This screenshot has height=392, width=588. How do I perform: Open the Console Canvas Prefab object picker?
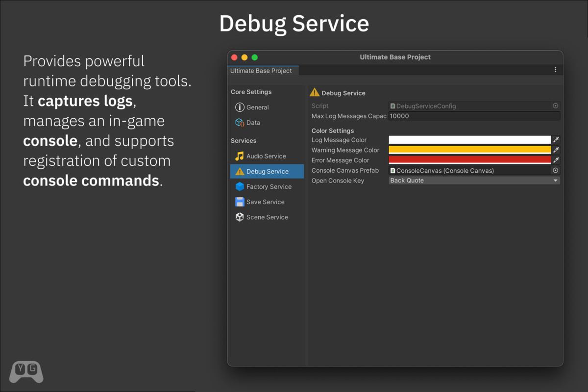555,170
